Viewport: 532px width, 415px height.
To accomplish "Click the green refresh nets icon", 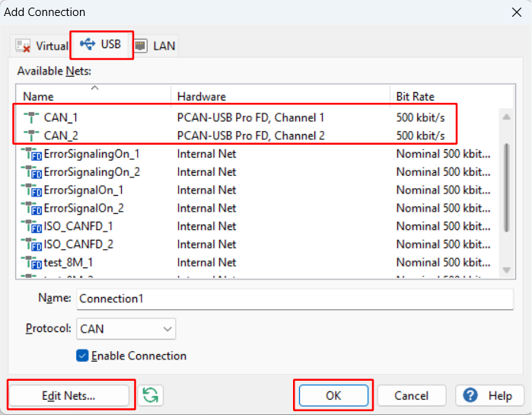I will [x=151, y=395].
